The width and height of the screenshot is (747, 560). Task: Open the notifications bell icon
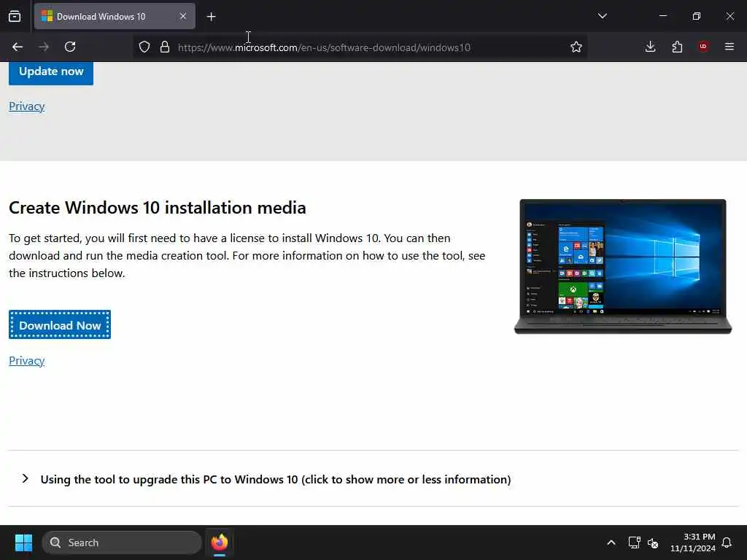click(x=727, y=542)
